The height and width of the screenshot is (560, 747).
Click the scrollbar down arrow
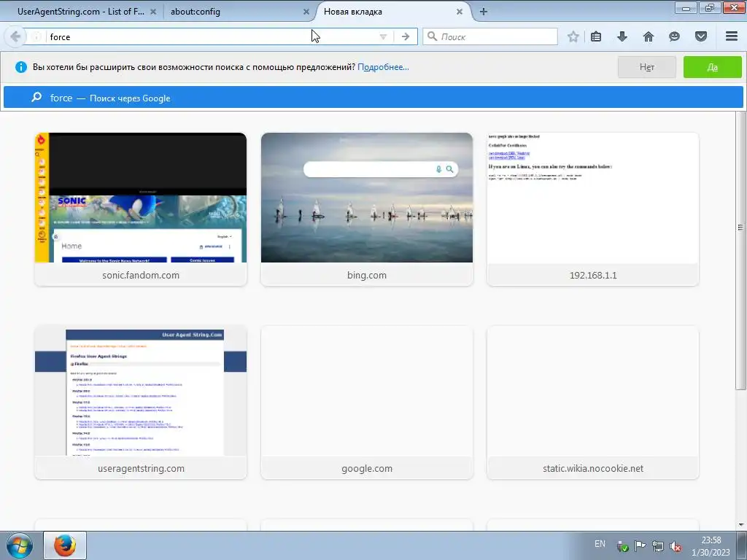click(x=741, y=525)
